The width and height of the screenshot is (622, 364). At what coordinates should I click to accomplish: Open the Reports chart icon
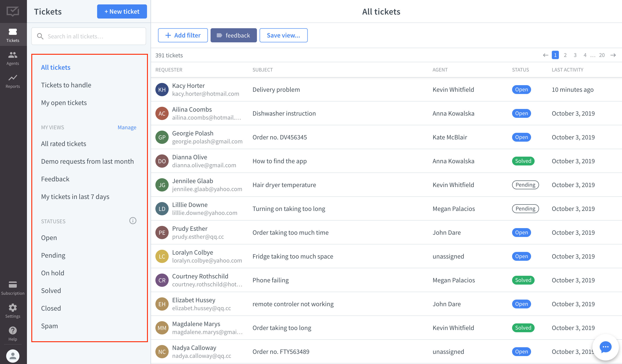[13, 78]
